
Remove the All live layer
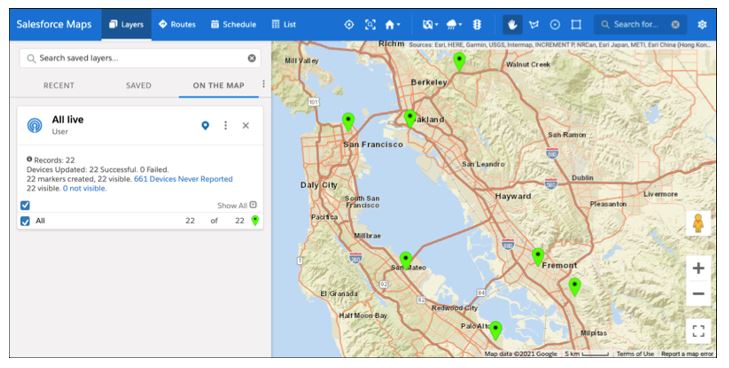(x=246, y=125)
